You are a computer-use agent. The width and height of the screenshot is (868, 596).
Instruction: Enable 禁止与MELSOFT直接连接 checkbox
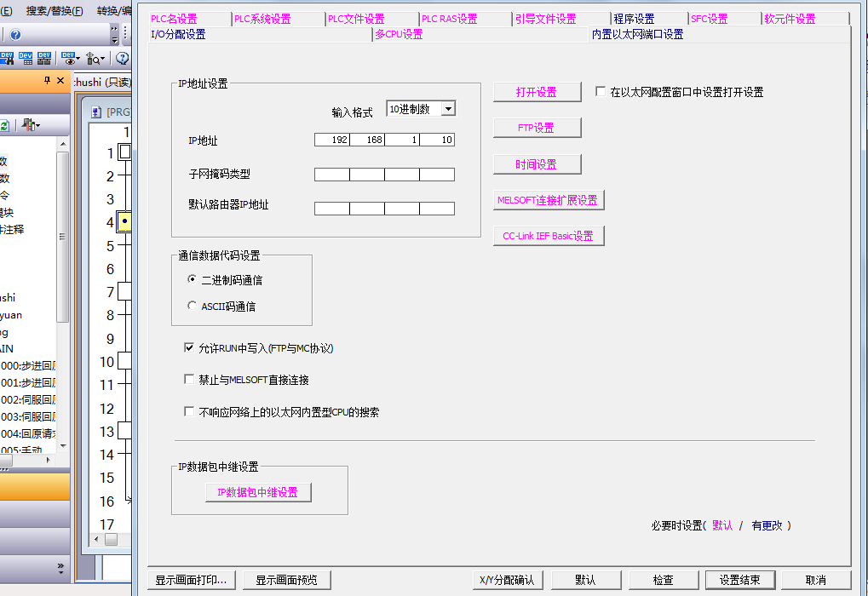189,380
